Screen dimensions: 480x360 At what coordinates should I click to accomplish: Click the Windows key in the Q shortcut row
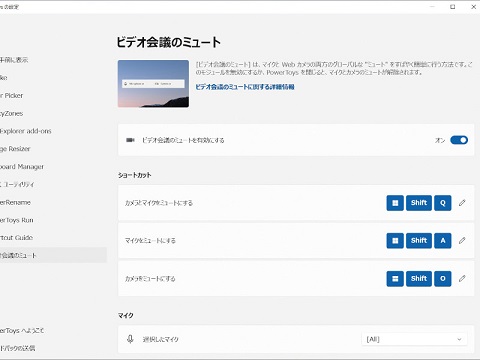click(395, 203)
